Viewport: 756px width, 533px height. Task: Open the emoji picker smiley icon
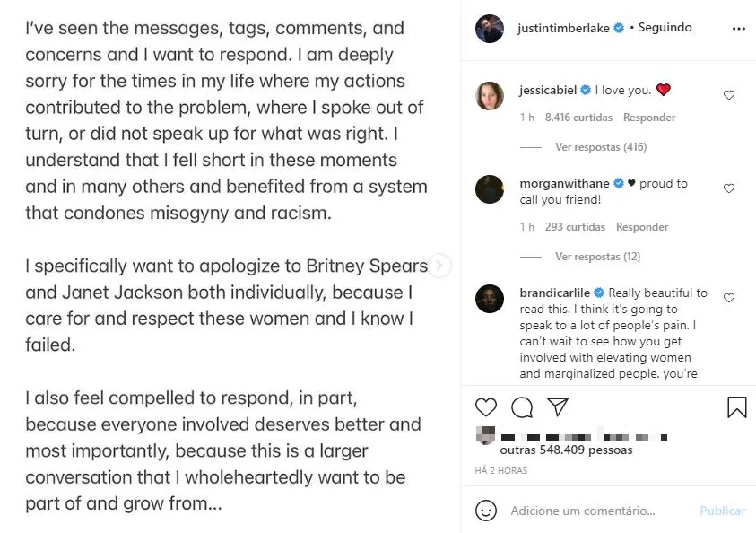tap(486, 511)
